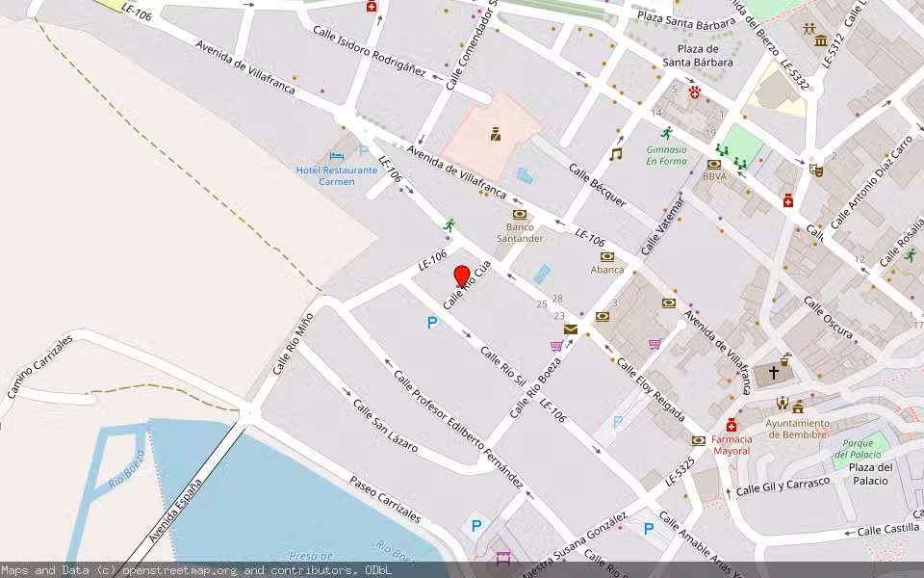Click the Abanca bank icon

607,256
